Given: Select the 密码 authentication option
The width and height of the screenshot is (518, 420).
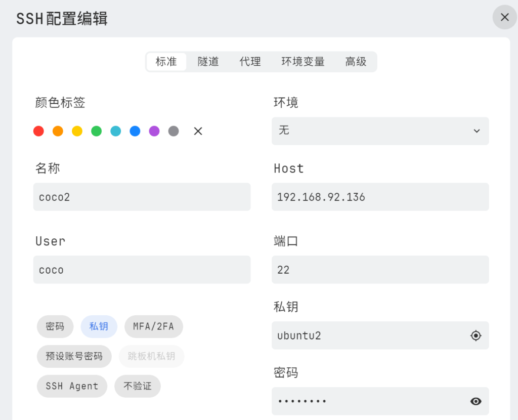Looking at the screenshot, I should click(x=55, y=326).
